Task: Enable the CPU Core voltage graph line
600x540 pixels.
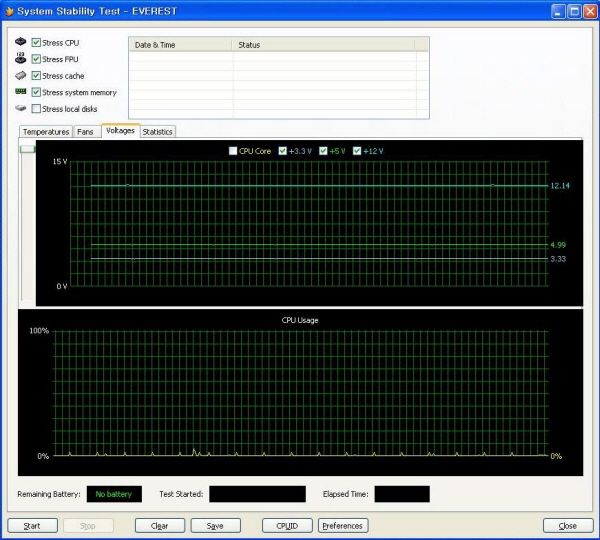Action: pyautogui.click(x=233, y=151)
